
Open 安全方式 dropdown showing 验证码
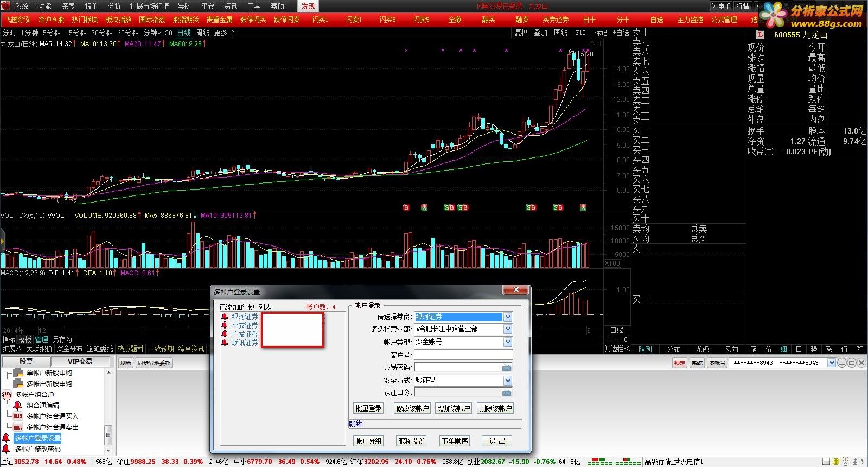(508, 381)
